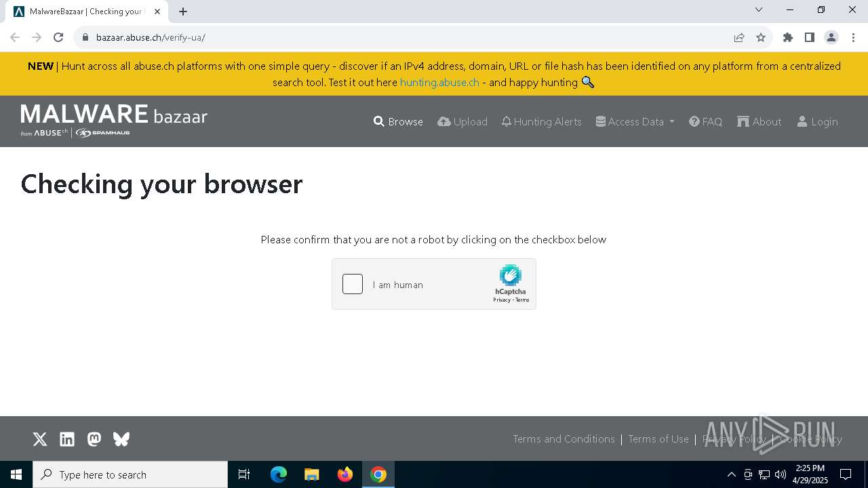
Task: Open the network tray icon
Action: click(764, 474)
